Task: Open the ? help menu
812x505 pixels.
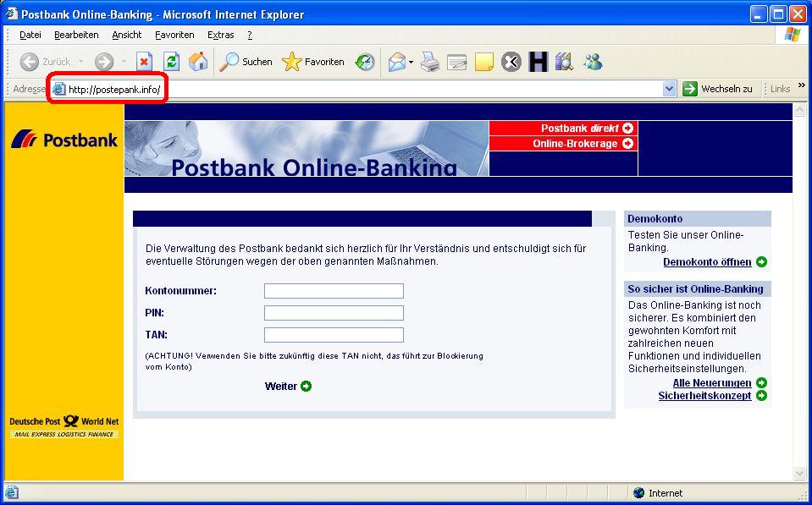Action: (250, 36)
